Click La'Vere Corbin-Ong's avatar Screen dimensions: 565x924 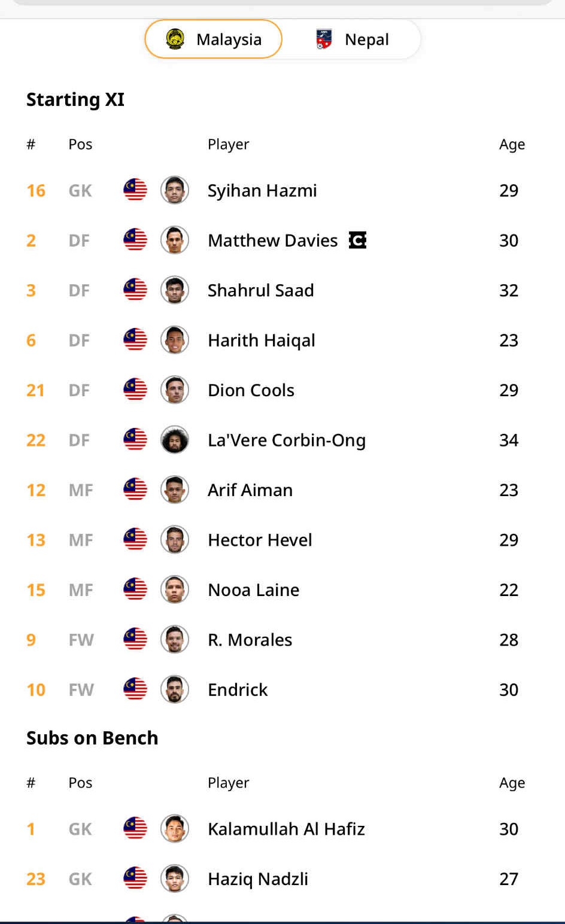pyautogui.click(x=175, y=440)
